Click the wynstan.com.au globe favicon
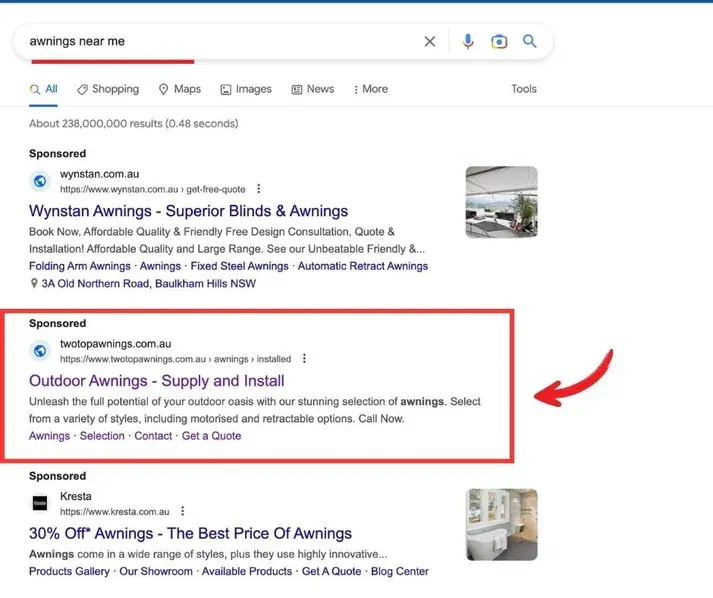The image size is (713, 598). coord(40,181)
